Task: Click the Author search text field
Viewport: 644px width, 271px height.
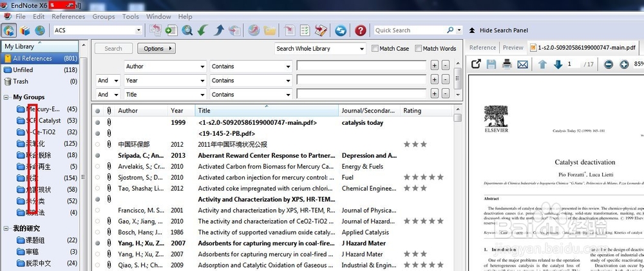Action: 361,66
